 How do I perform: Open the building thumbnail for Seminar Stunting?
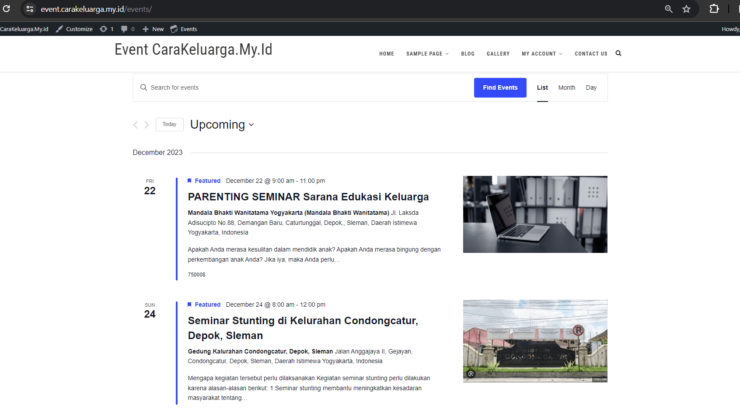pos(535,341)
